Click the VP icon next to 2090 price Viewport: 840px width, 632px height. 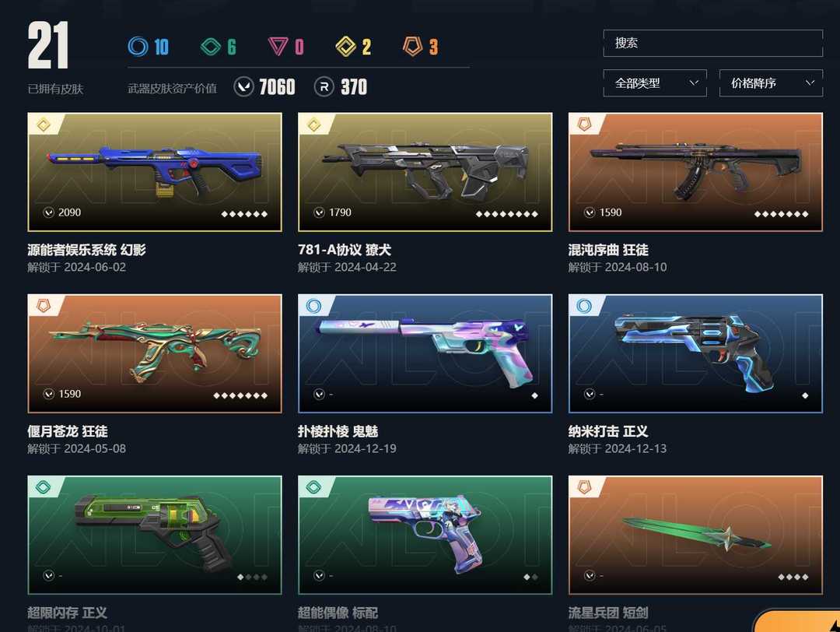click(49, 212)
